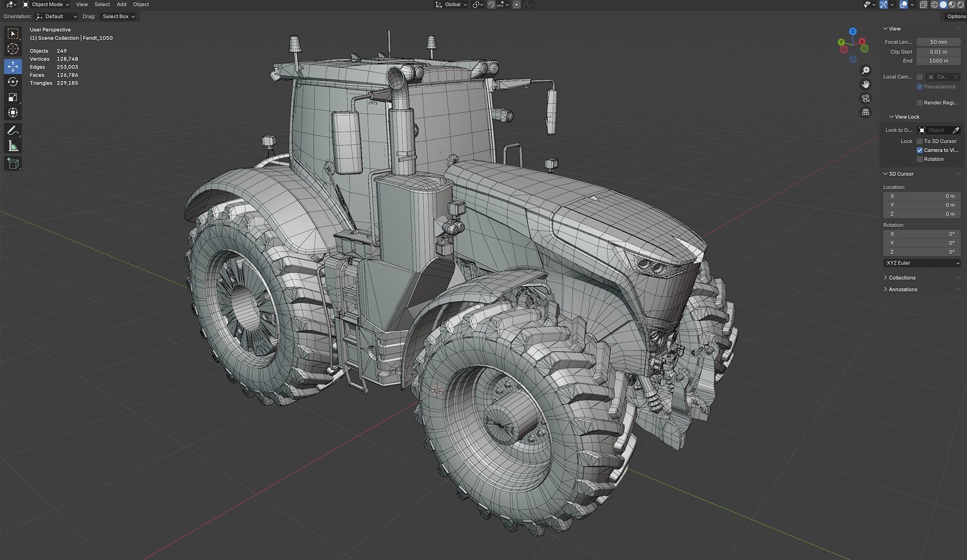Image resolution: width=967 pixels, height=560 pixels.
Task: Select the Transform tool
Action: [13, 113]
